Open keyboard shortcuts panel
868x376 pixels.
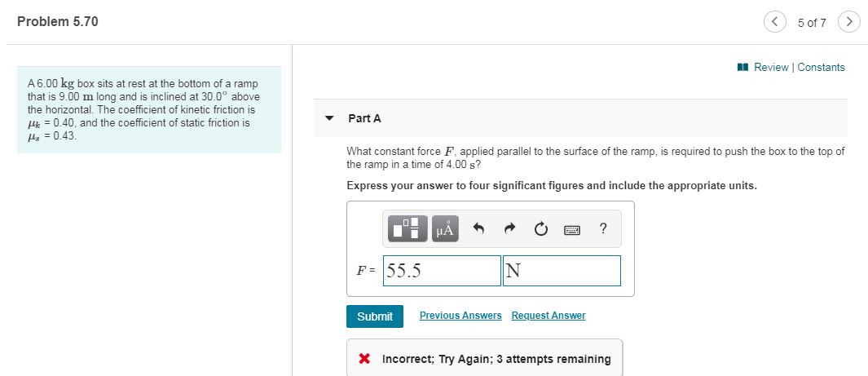coord(572,229)
